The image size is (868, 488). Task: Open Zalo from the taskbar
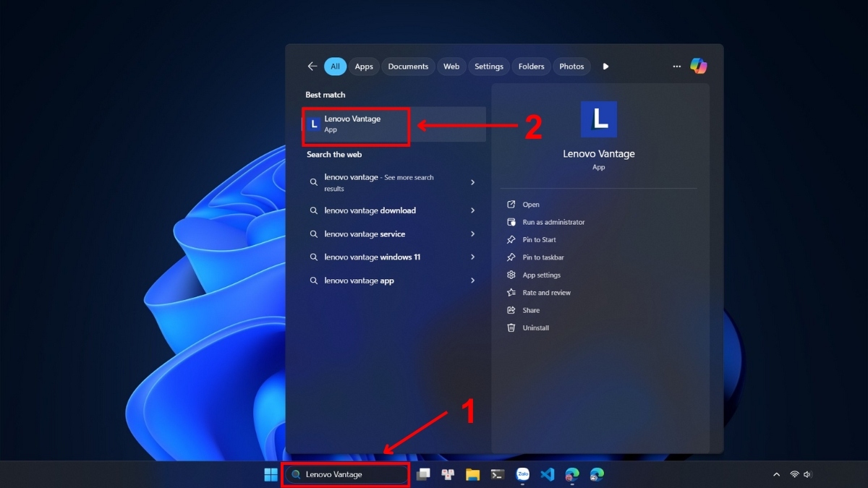pyautogui.click(x=522, y=474)
